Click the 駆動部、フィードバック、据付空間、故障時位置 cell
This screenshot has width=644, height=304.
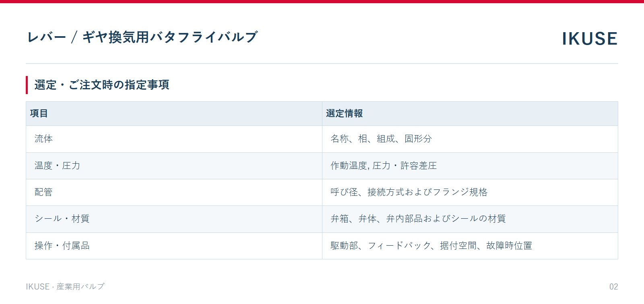470,246
